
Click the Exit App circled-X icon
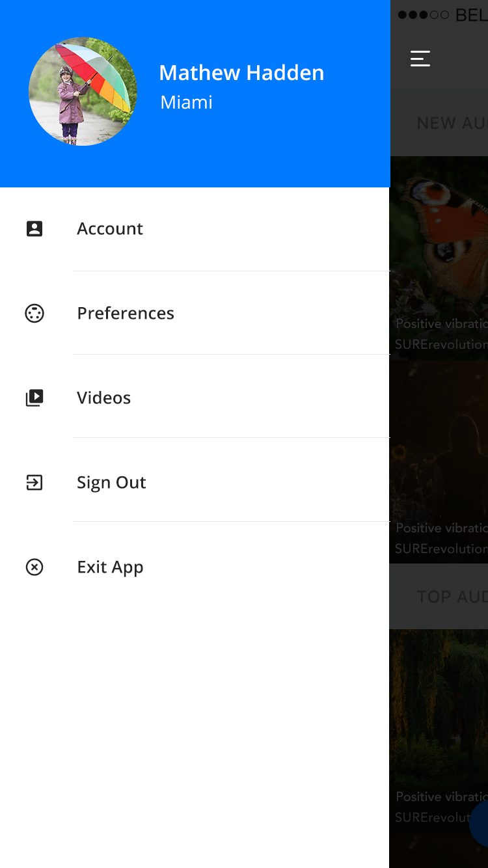pyautogui.click(x=34, y=567)
